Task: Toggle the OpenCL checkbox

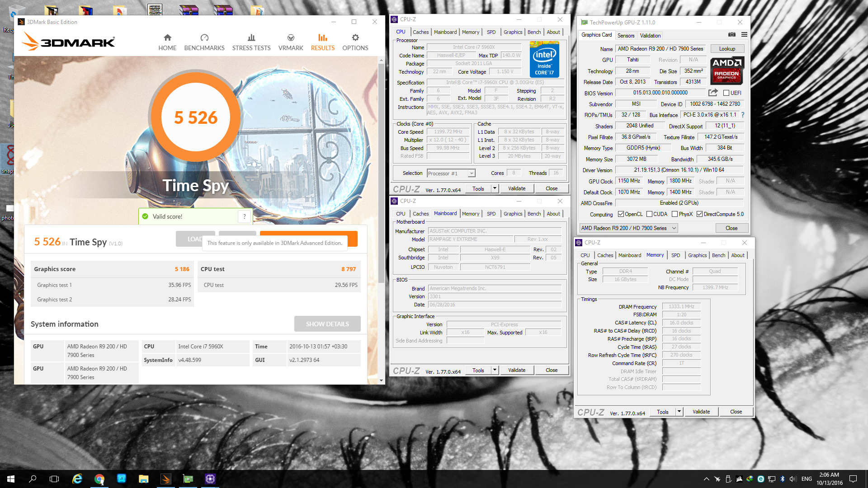Action: 621,214
